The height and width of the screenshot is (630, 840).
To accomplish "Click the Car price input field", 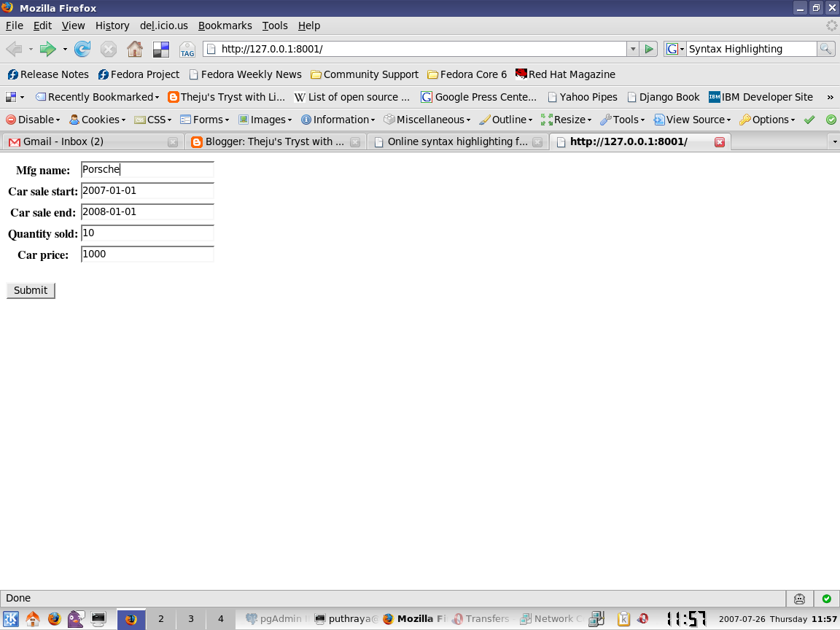I will pos(147,254).
